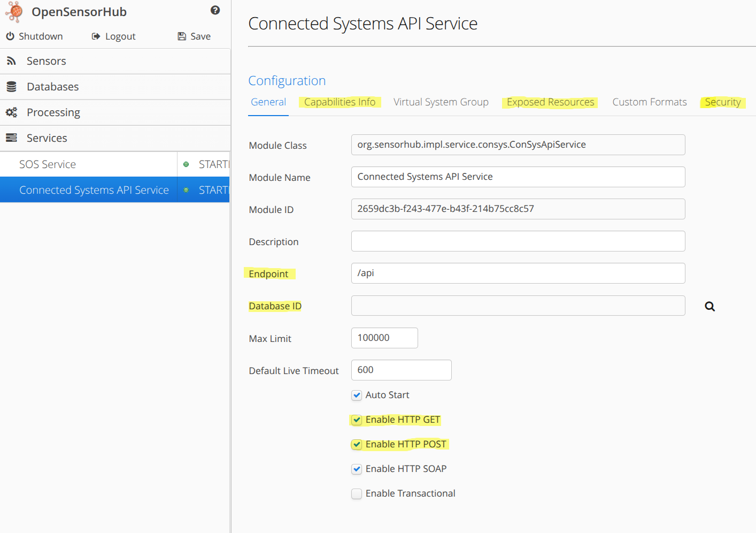Click the Shutdown power icon

click(11, 36)
